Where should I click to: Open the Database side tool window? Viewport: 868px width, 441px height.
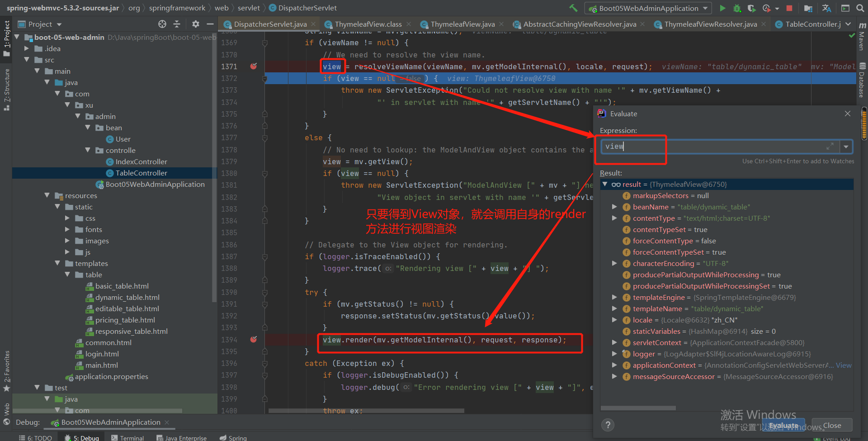tap(862, 80)
